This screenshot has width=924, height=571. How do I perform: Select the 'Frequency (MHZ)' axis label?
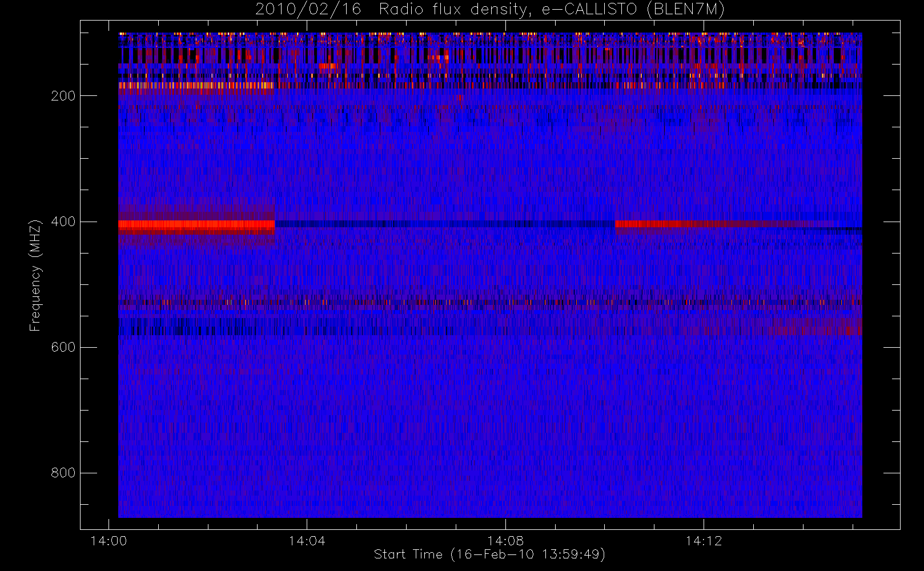(35, 275)
